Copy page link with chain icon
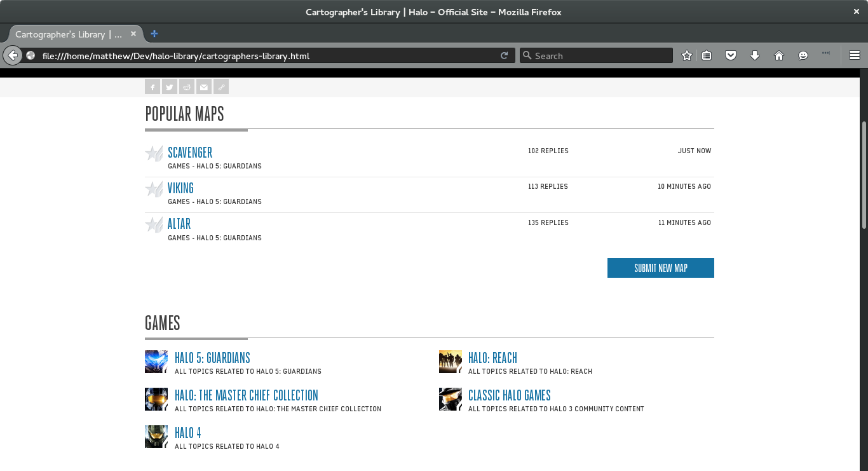This screenshot has width=868, height=471. pos(221,87)
